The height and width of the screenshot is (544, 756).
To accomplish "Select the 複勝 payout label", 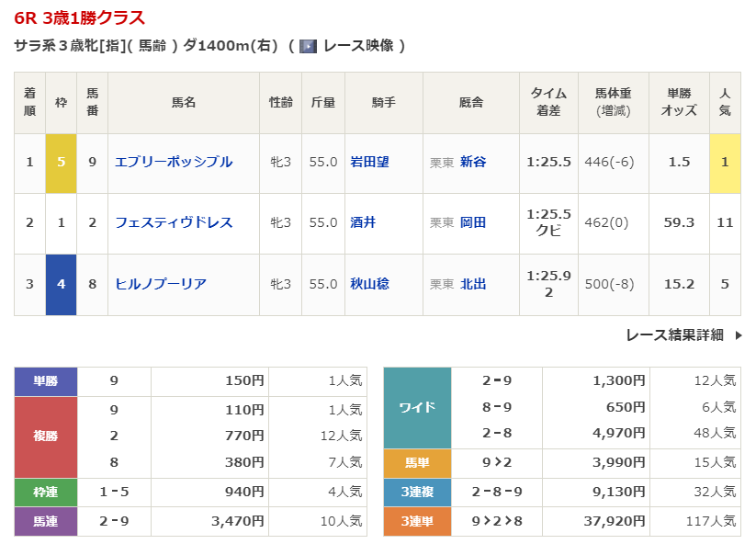I will pyautogui.click(x=46, y=436).
